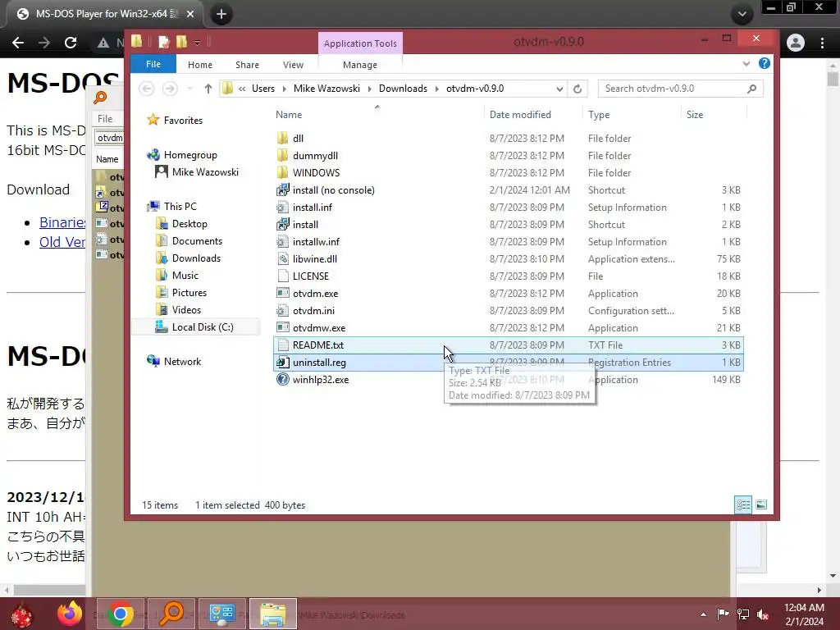
Task: Switch to details view layout icon
Action: pos(743,504)
